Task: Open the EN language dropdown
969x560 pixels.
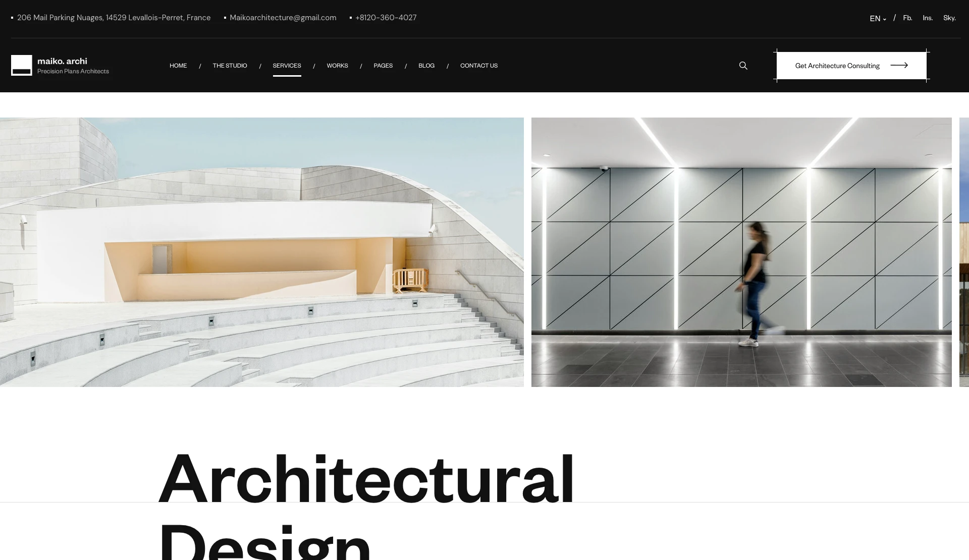Action: pos(878,18)
